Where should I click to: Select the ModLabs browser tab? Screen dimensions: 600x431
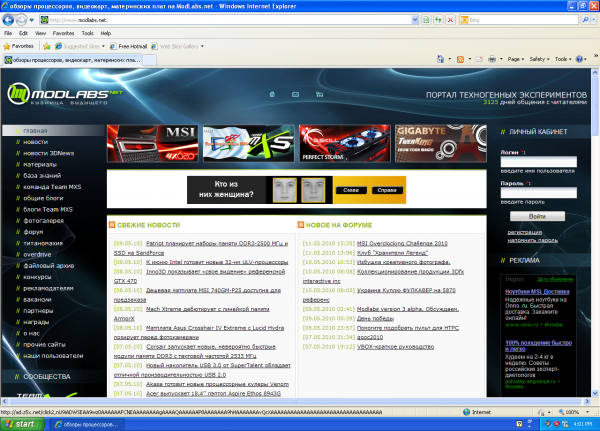point(73,60)
